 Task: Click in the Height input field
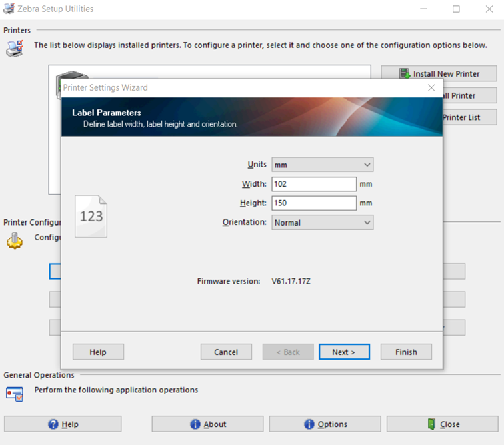click(x=314, y=203)
